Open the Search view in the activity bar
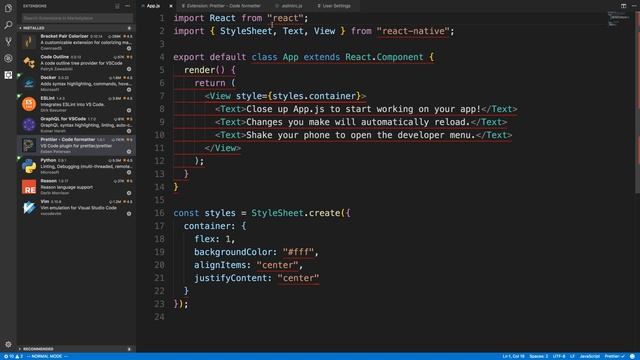The width and height of the screenshot is (640, 360). pos(8,25)
